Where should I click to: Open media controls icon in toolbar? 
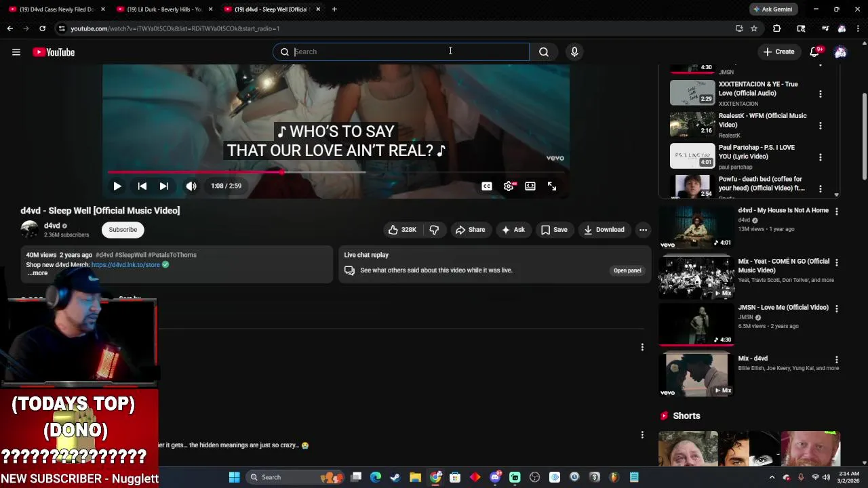(825, 28)
